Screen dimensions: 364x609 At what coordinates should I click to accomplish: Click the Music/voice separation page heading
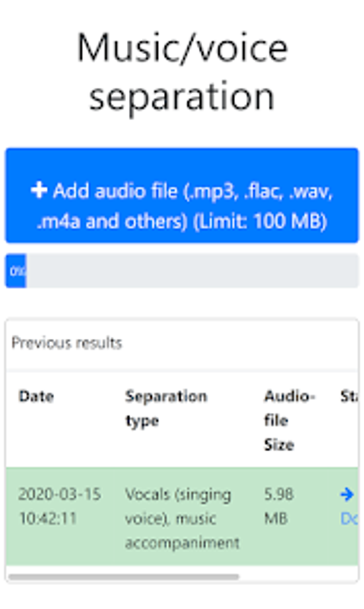182,71
